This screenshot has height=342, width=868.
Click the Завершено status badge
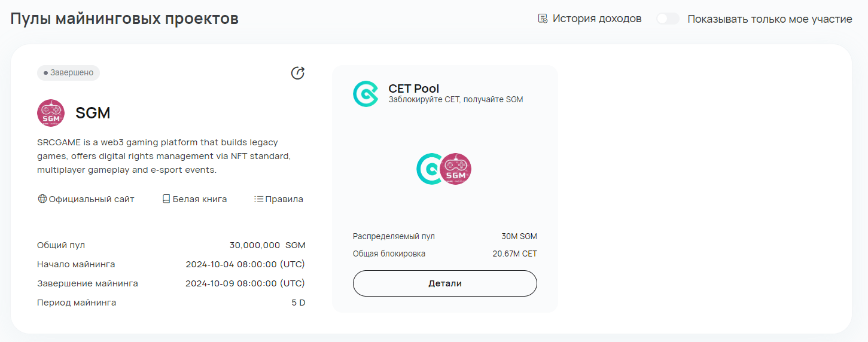68,73
